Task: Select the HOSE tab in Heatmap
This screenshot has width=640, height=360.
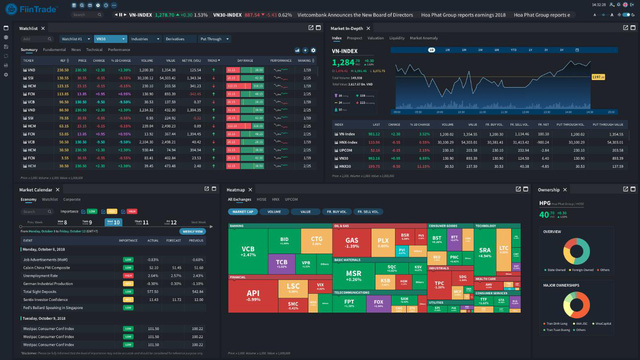Action: [262, 200]
